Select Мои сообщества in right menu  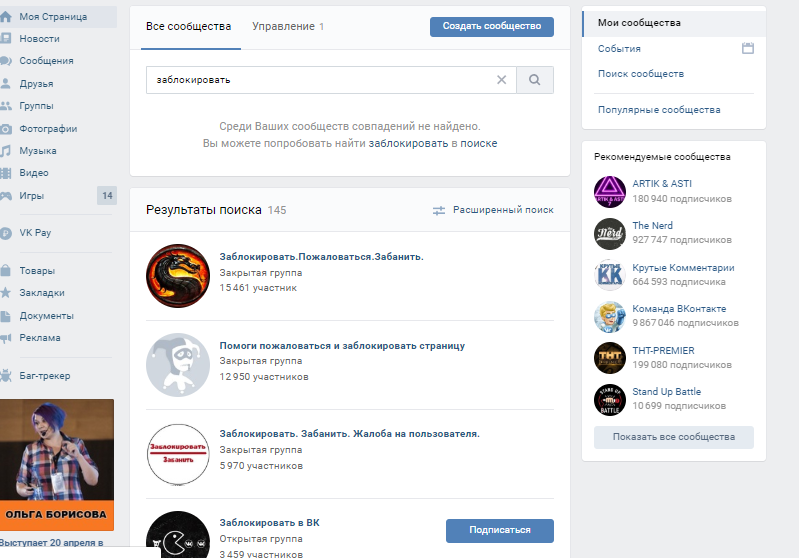point(674,23)
